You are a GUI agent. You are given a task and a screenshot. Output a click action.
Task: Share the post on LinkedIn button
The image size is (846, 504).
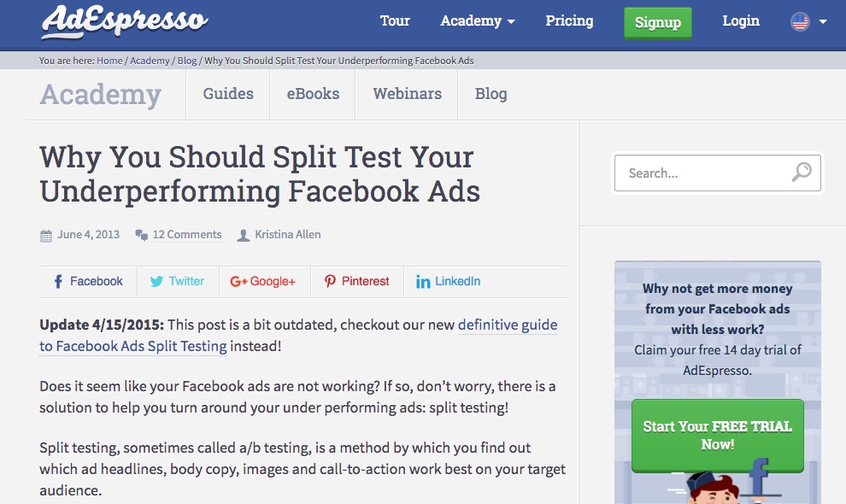448,281
